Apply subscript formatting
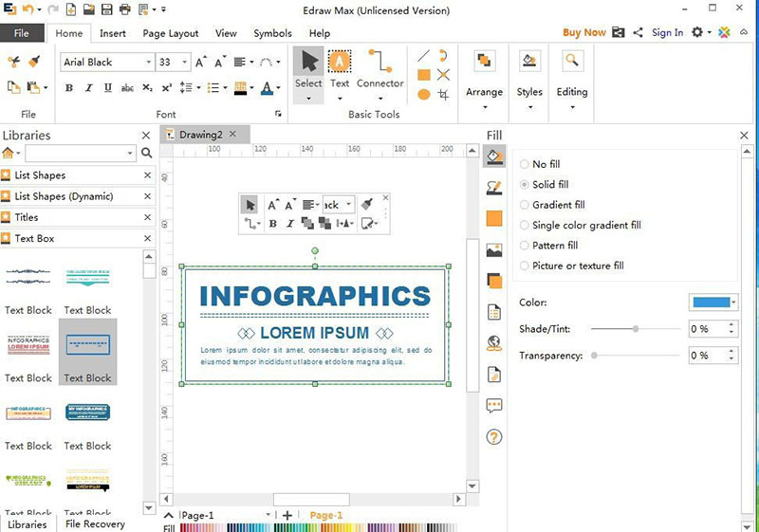This screenshot has width=759, height=532. (x=147, y=87)
